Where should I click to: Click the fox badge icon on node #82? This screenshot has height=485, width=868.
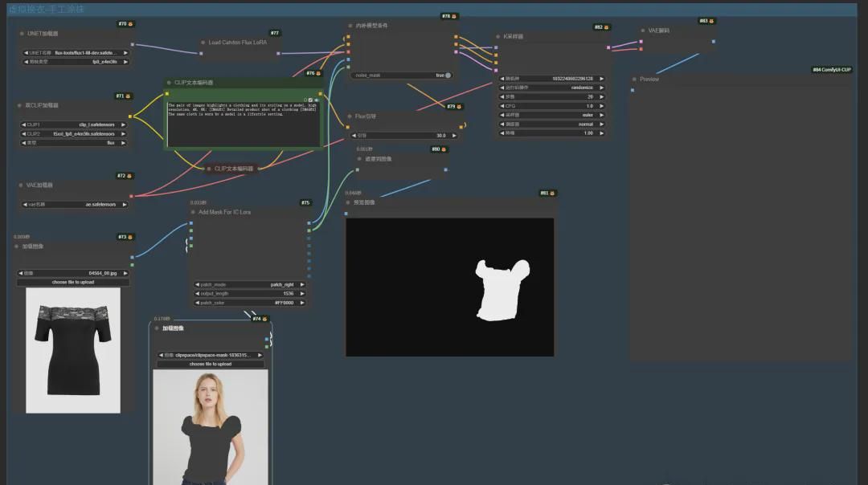tap(607, 27)
